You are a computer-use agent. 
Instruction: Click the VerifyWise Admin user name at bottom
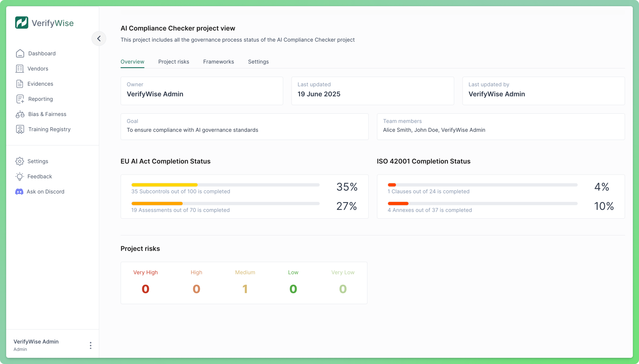36,342
